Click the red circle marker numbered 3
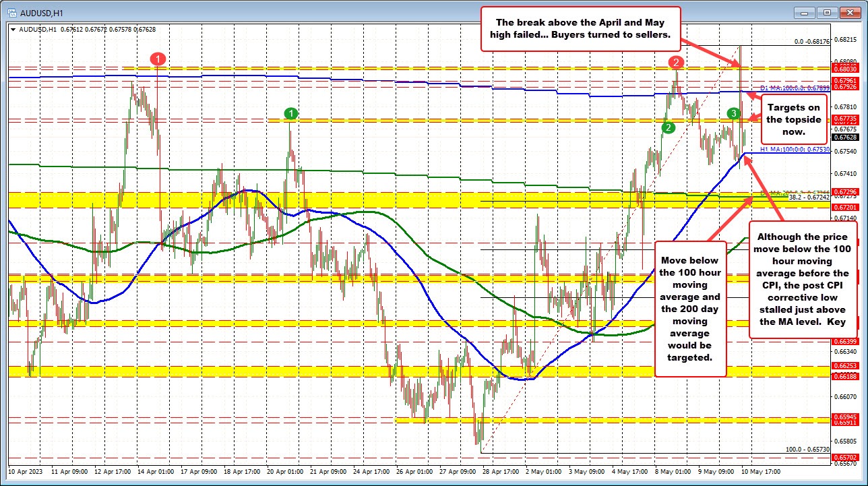This screenshot has width=868, height=486. point(735,114)
